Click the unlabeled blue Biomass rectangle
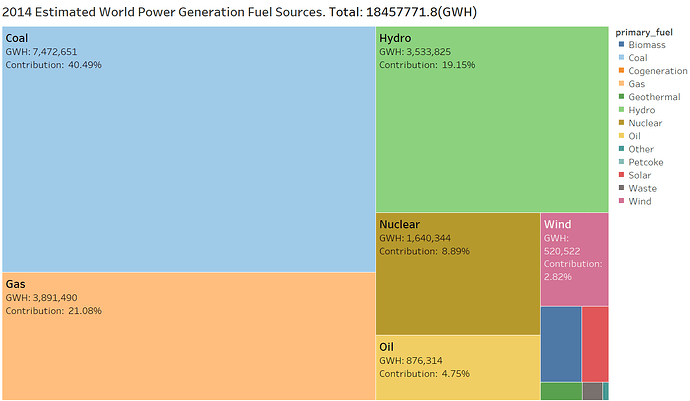Viewport: 690px width, 401px height. (x=561, y=344)
